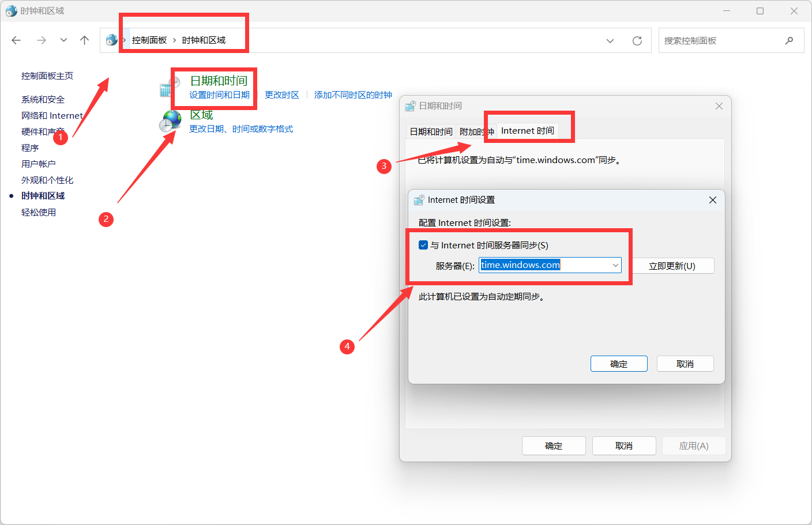Open 系统和安全 category in the sidebar

click(x=43, y=100)
